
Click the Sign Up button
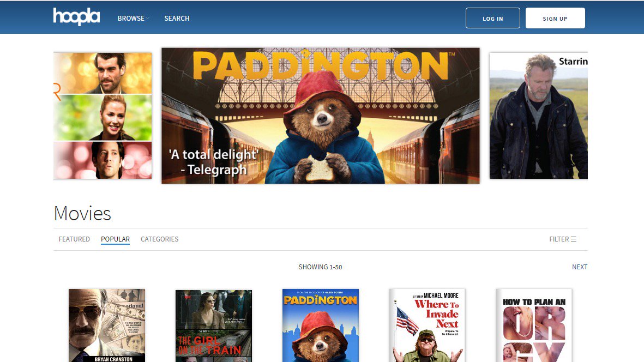point(555,18)
